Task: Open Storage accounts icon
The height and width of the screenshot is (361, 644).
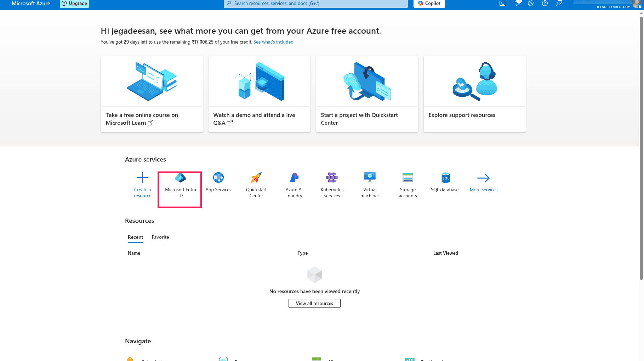Action: point(408,177)
